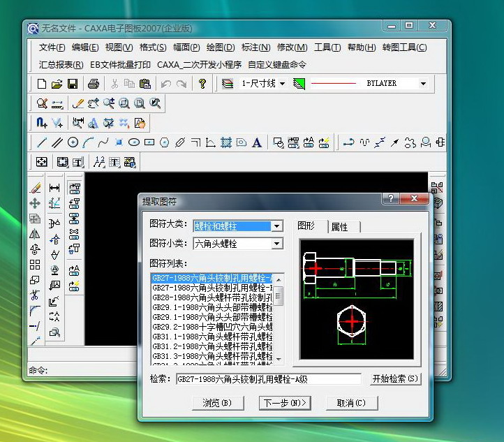The image size is (504, 442).
Task: Select the Spline curve tool
Action: [103, 142]
